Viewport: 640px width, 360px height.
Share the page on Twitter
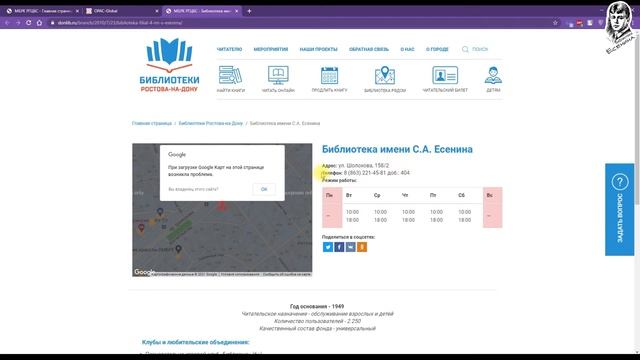(328, 247)
